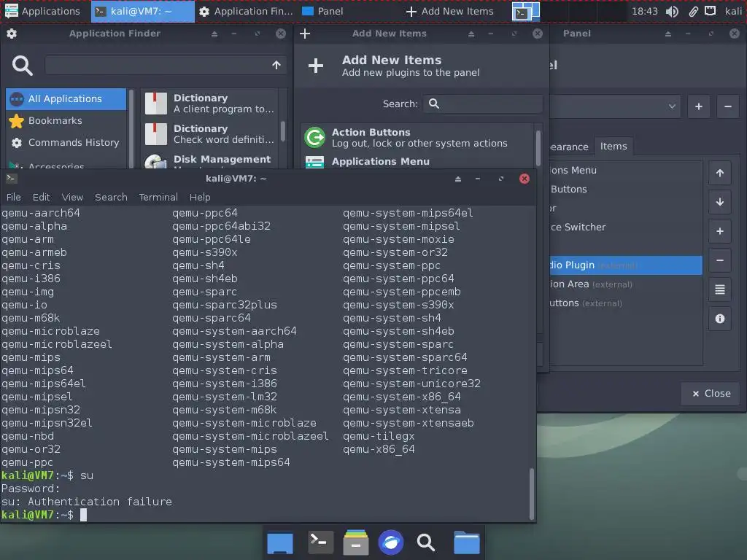Select the Disk Management entry
The image size is (747, 560).
[209, 160]
